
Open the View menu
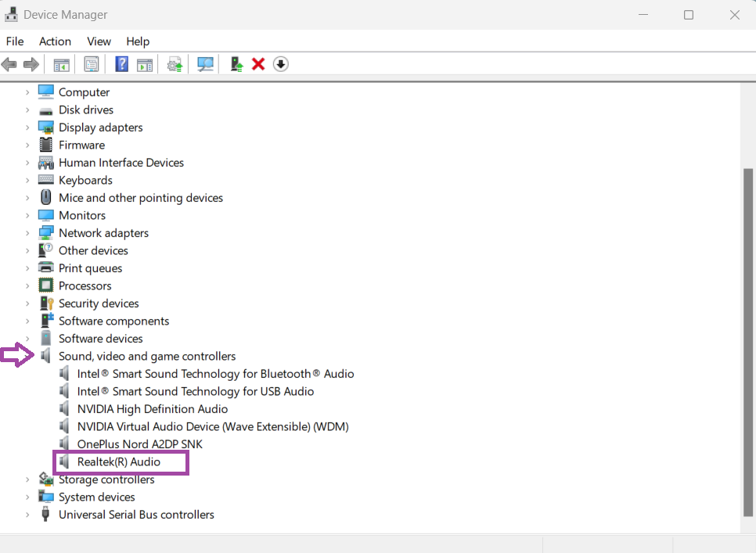99,41
